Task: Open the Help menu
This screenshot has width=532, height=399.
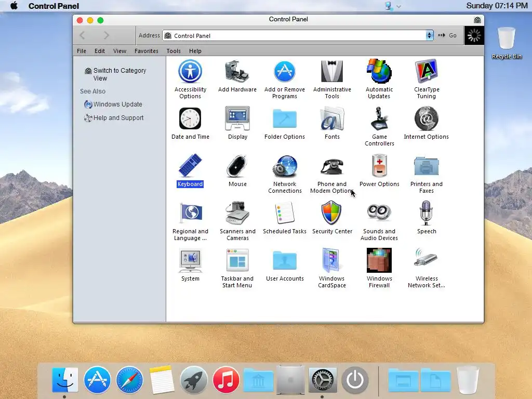Action: (x=195, y=51)
